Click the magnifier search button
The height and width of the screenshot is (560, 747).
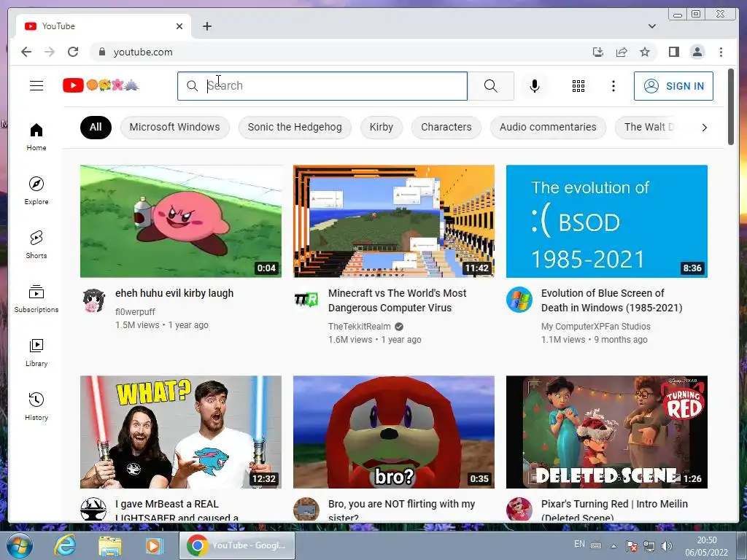point(491,86)
